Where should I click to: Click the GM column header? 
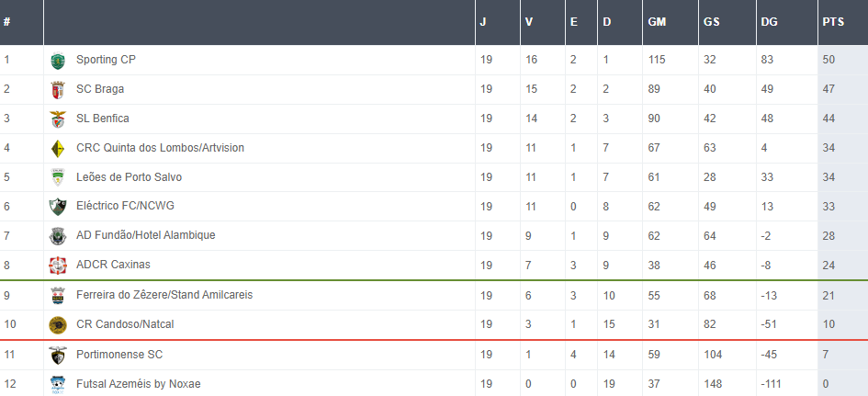pos(658,22)
